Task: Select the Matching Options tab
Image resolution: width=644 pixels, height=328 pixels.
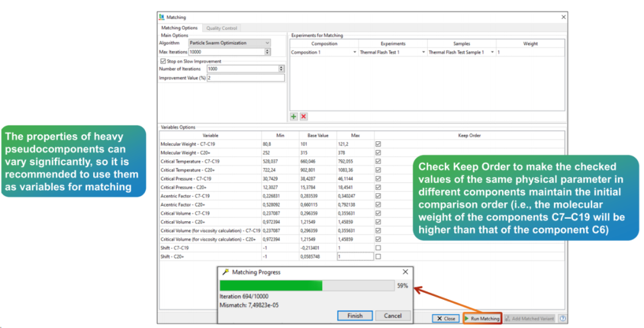Action: (179, 28)
